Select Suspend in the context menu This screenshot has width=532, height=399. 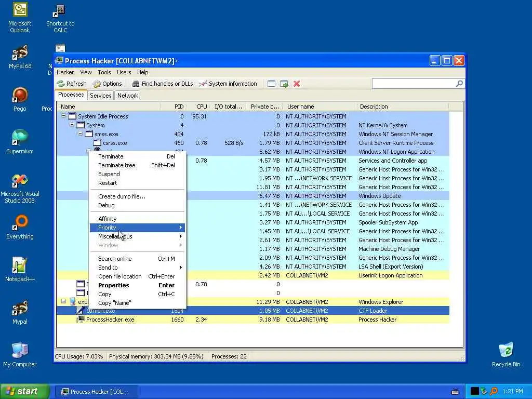[137, 174]
